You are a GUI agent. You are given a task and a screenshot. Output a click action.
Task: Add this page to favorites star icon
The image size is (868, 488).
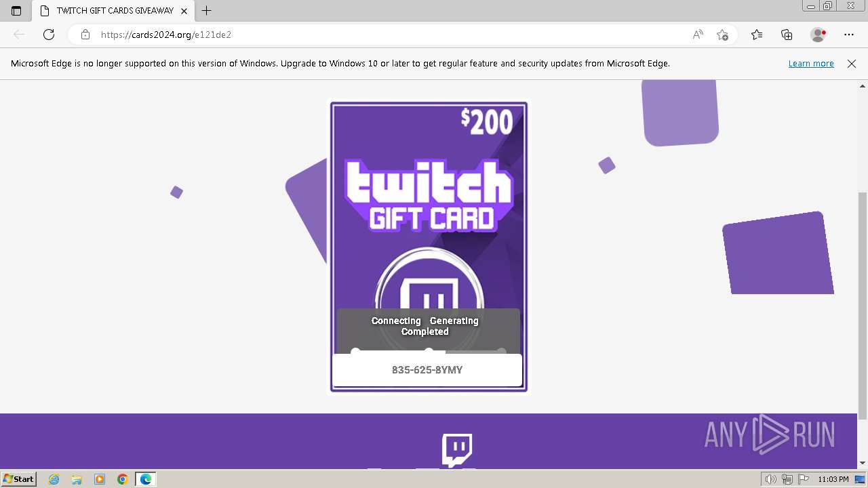click(x=722, y=35)
